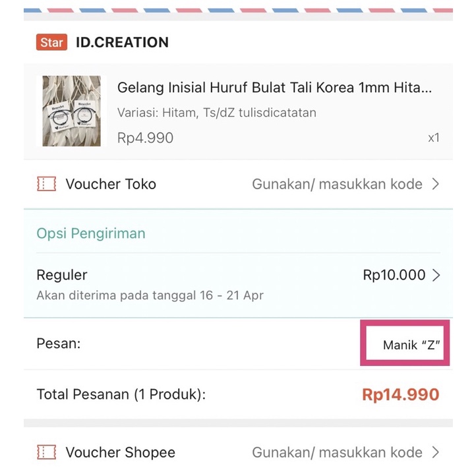Select the Reguler shipping option
The image size is (476, 476).
62,275
